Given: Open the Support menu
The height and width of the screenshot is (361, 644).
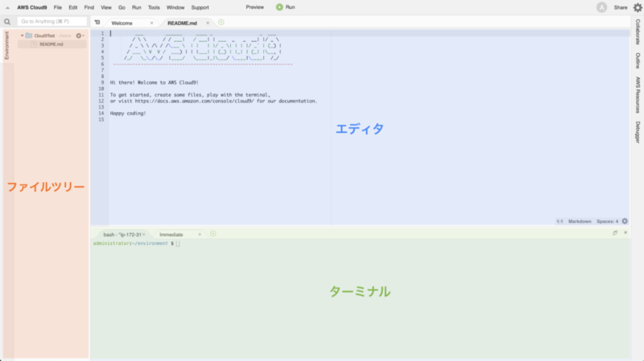Looking at the screenshot, I should tap(200, 7).
